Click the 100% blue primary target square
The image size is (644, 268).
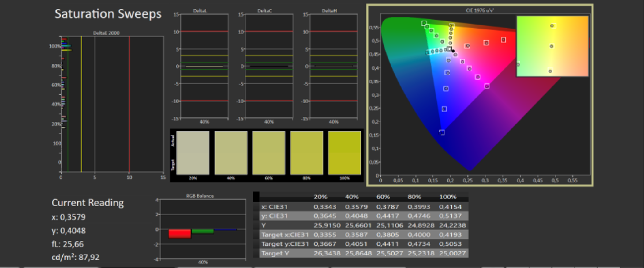point(442,132)
